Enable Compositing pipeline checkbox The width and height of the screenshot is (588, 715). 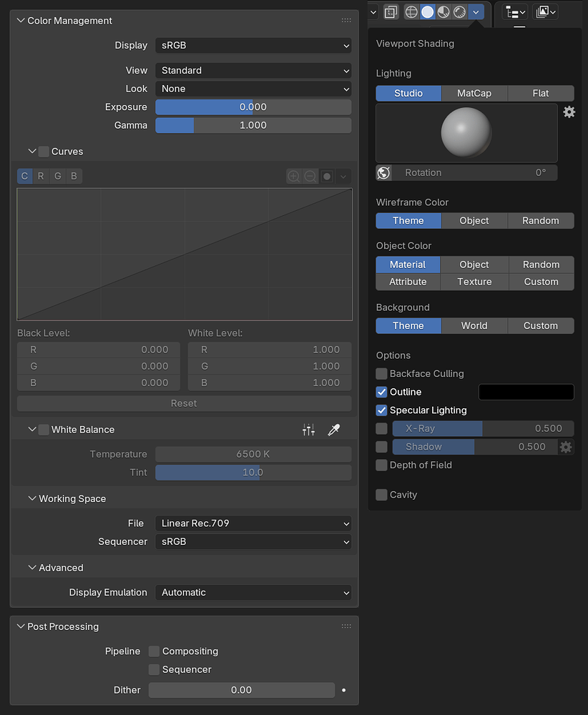point(155,651)
